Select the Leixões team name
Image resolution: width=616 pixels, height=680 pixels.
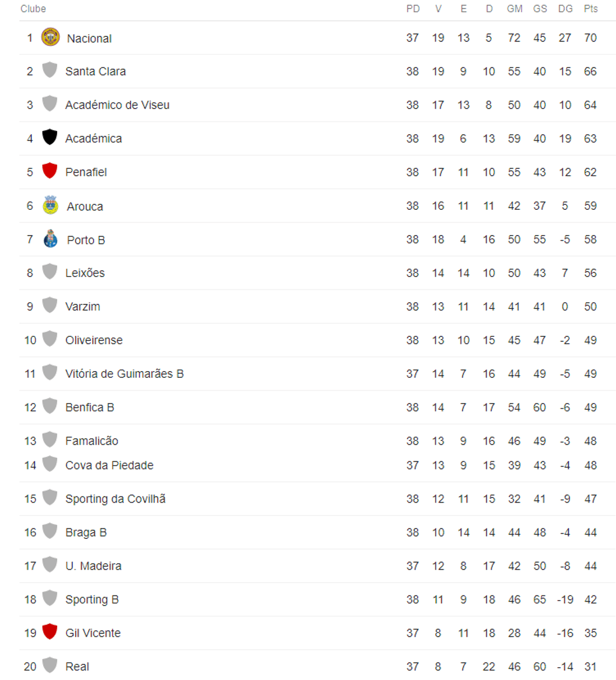(85, 273)
